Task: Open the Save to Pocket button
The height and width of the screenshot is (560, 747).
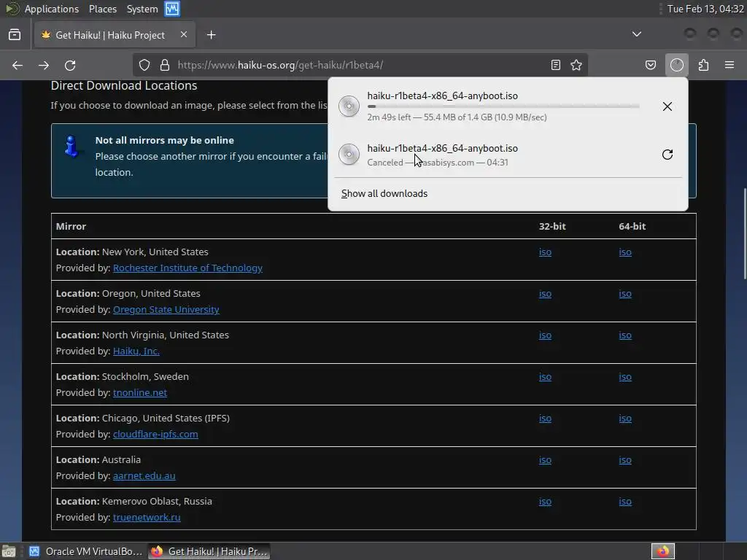Action: point(651,65)
